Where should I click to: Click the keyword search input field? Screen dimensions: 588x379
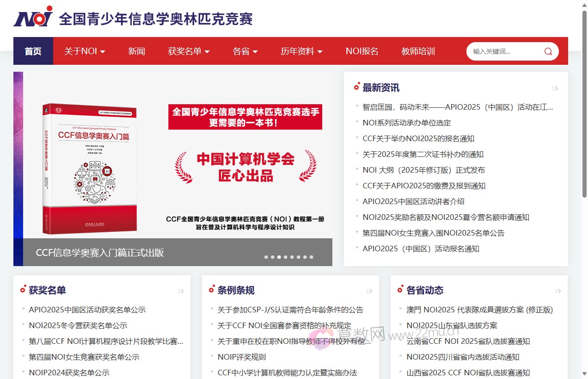pos(504,51)
